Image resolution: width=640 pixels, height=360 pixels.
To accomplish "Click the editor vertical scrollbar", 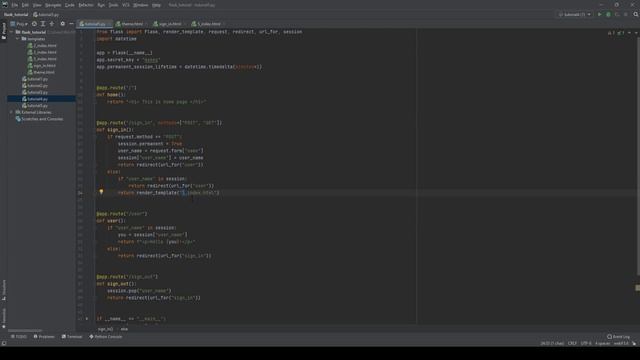I will tap(637, 155).
